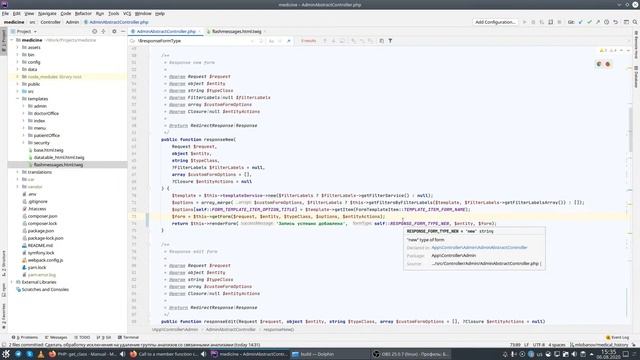Click the Search Everywhere magnifier icon
This screenshot has width=640, height=360.
coord(635,22)
